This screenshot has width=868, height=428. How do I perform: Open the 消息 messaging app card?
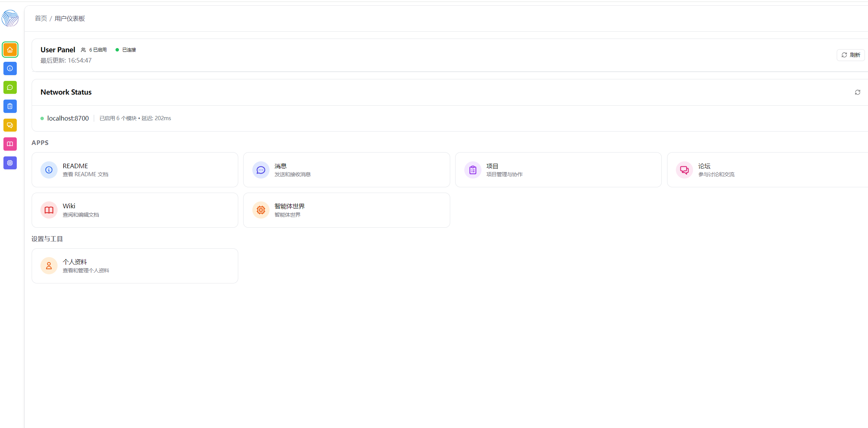(346, 170)
